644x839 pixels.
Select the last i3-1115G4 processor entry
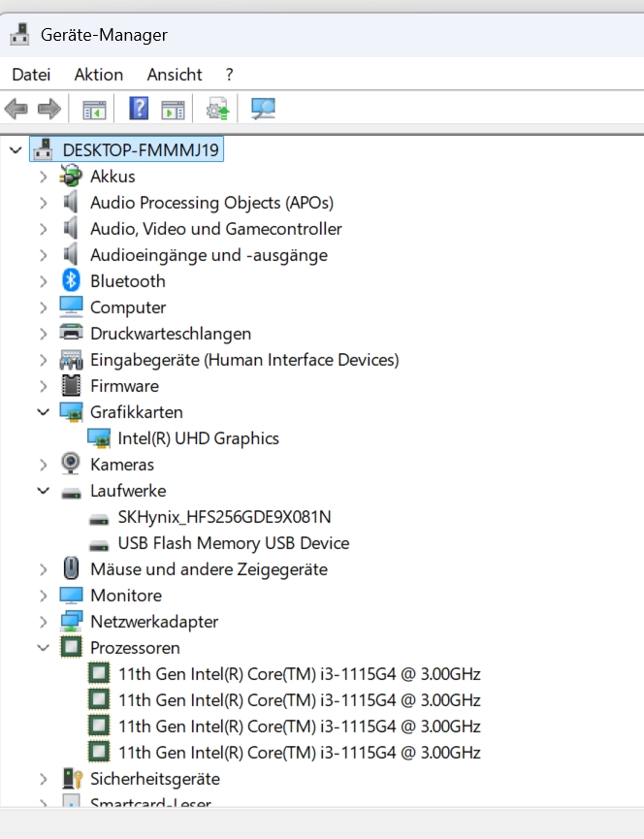(299, 753)
